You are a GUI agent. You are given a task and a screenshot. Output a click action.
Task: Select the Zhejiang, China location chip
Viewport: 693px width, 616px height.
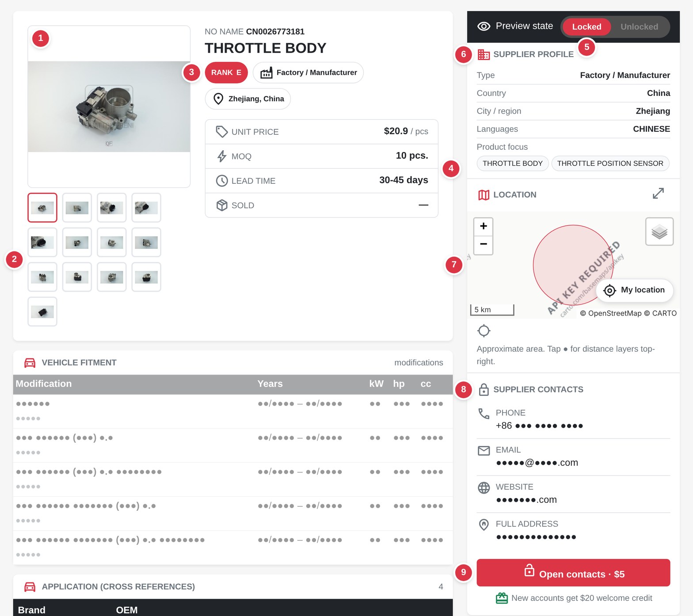pyautogui.click(x=248, y=99)
